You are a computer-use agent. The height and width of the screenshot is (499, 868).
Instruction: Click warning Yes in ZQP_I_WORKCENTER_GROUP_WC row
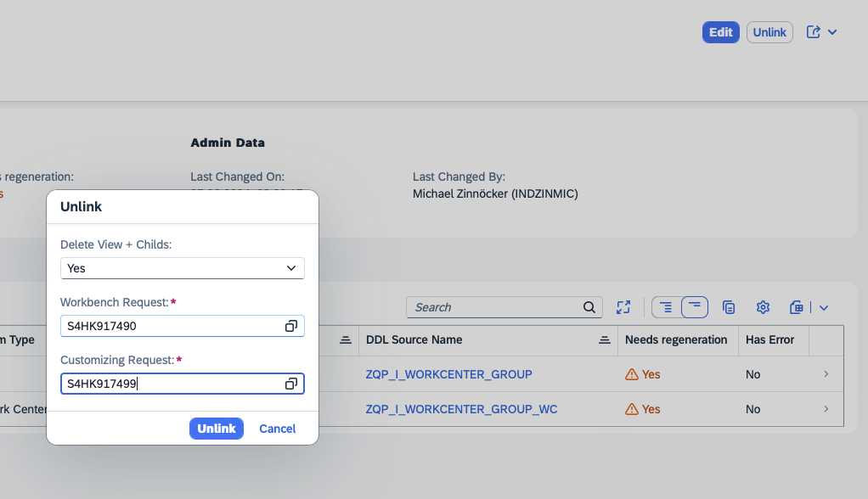coord(643,409)
